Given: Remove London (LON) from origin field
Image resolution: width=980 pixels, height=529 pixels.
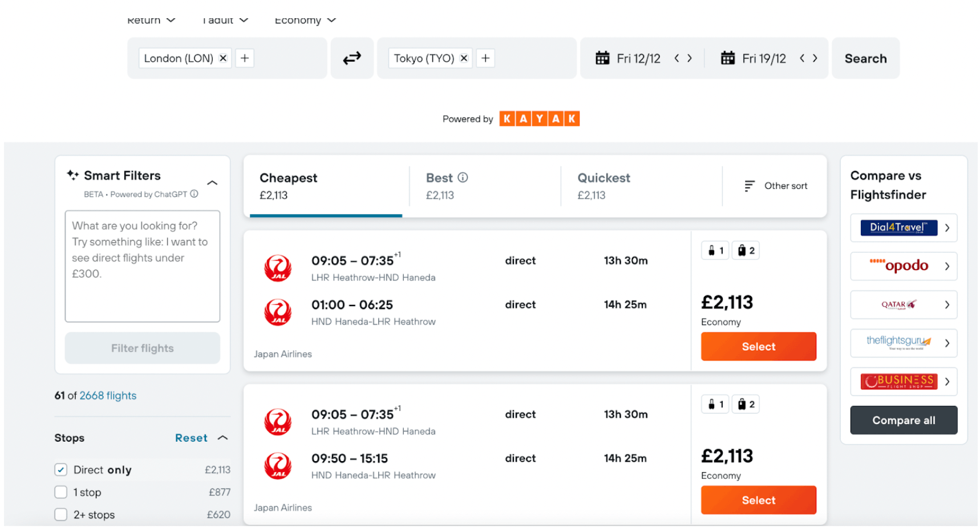Looking at the screenshot, I should [x=222, y=58].
